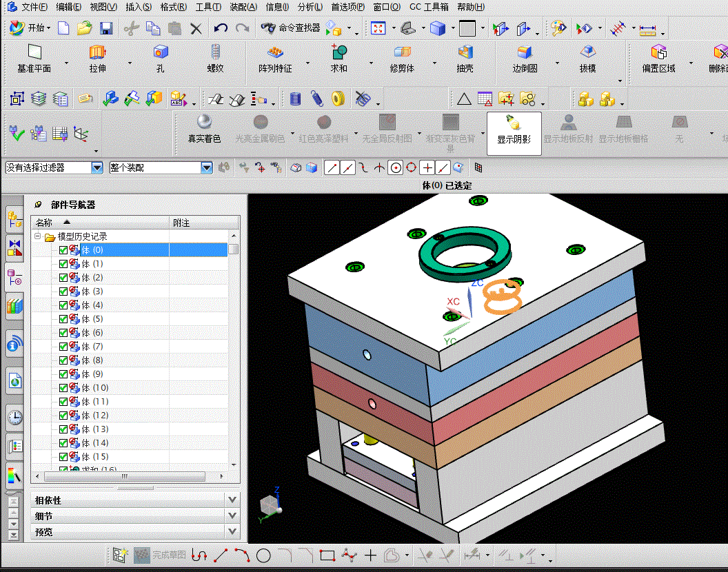Select the 孔 hole tool
Viewport: 728px width, 572px height.
click(x=161, y=59)
